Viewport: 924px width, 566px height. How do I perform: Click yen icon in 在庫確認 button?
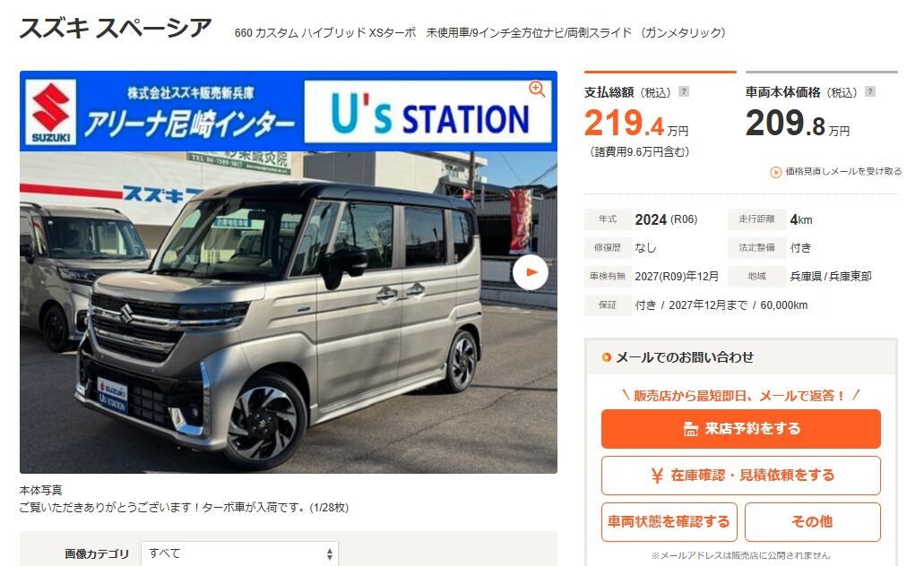point(657,476)
